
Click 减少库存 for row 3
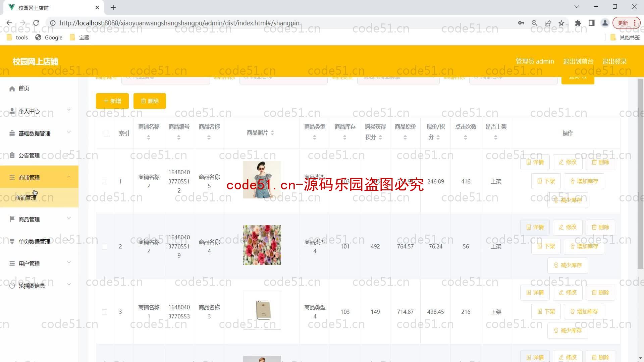568,331
